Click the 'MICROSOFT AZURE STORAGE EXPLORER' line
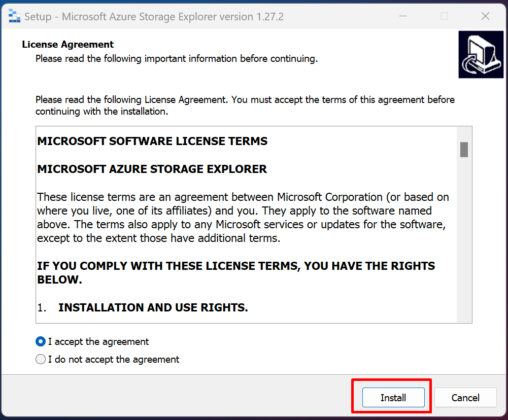The height and width of the screenshot is (420, 508). [x=152, y=169]
